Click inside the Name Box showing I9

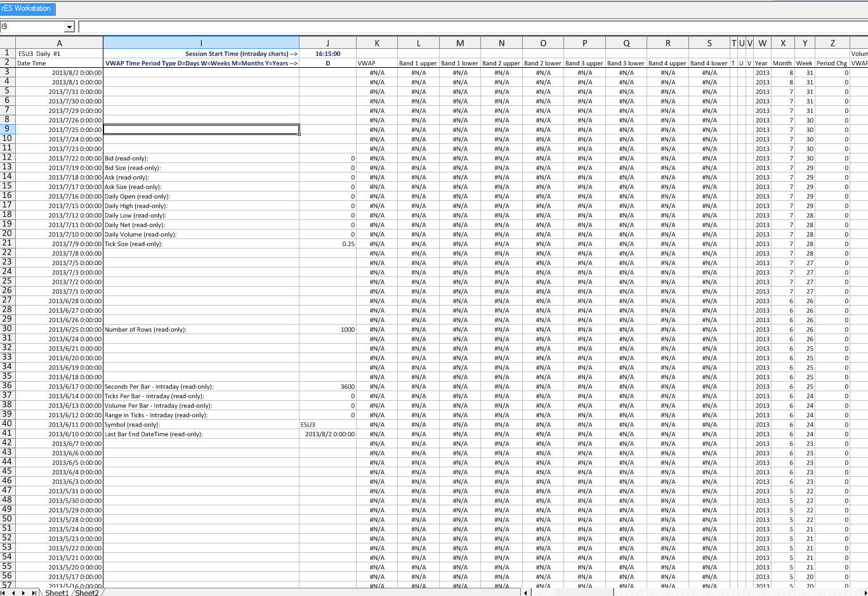(32, 27)
